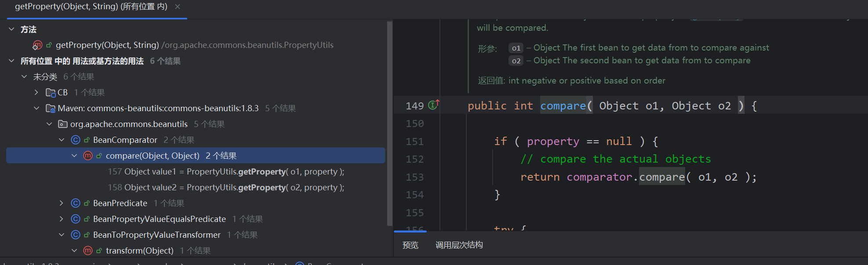The height and width of the screenshot is (265, 868).
Task: Click the compare(Object, Object) method icon
Action: 88,156
